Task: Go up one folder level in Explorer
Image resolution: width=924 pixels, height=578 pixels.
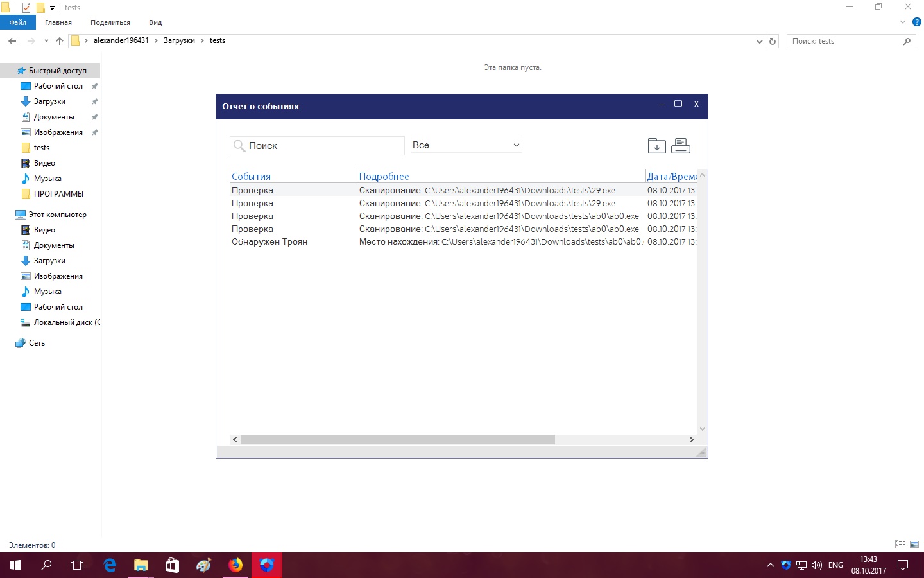Action: coord(60,41)
